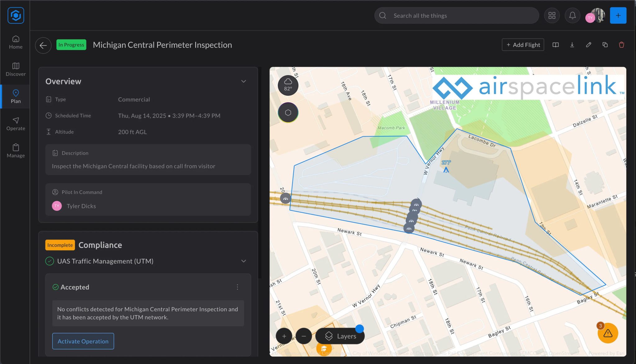The width and height of the screenshot is (636, 364).
Task: Toggle the blue layer indicator dot above Layers
Action: point(360,328)
